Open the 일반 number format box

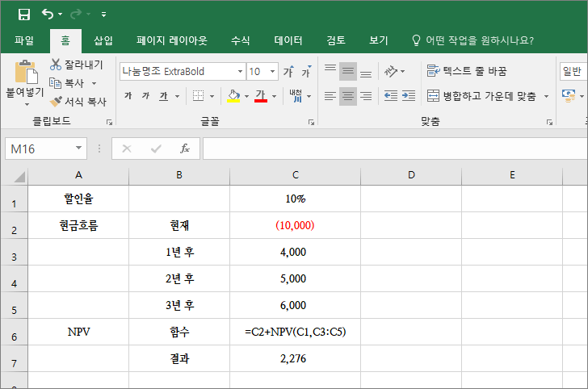point(573,71)
